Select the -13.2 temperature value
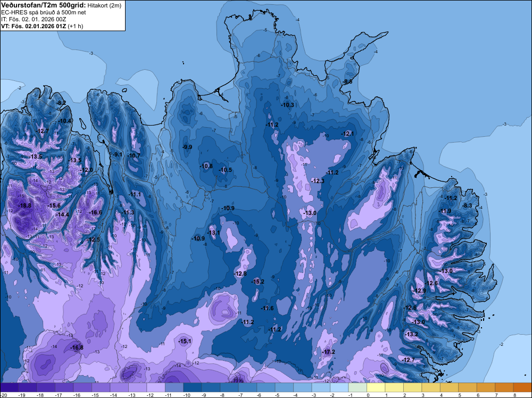The height and width of the screenshot is (398, 532). pyautogui.click(x=412, y=335)
